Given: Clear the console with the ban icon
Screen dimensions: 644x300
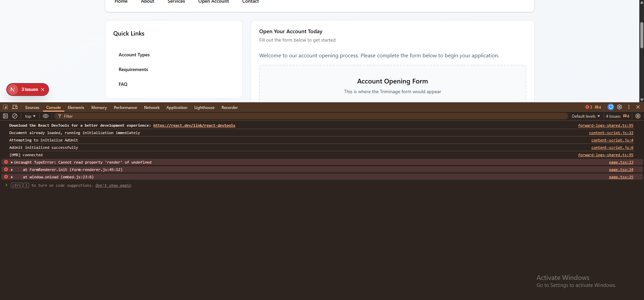Looking at the screenshot, I should (x=15, y=116).
